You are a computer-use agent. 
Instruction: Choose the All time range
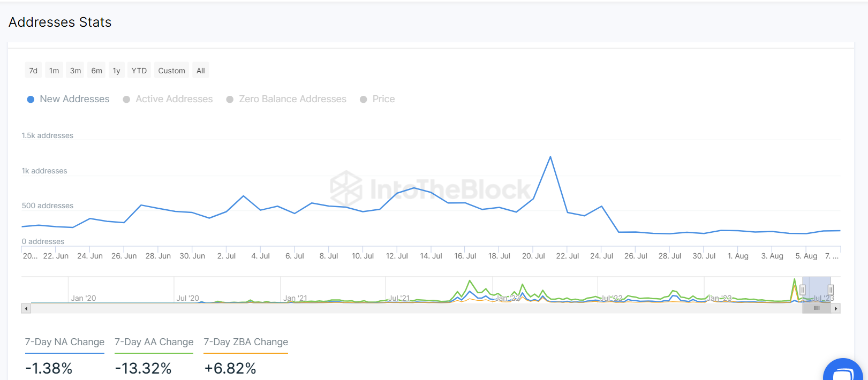point(201,71)
